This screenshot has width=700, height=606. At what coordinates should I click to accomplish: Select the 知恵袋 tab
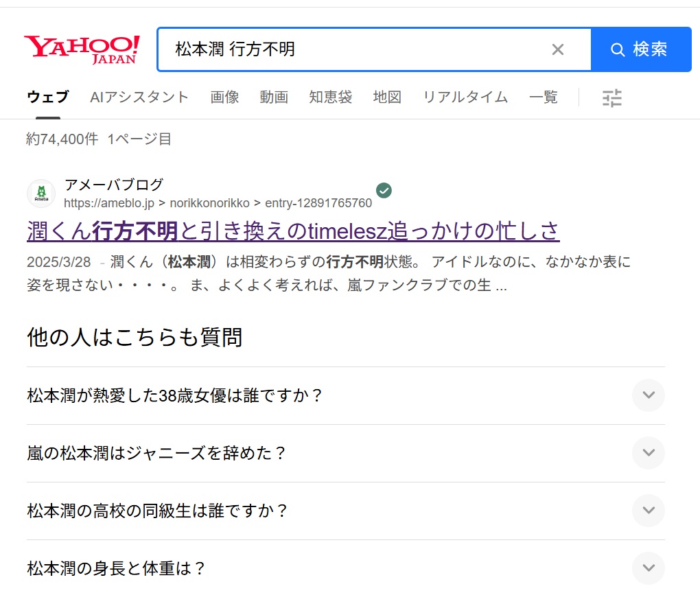click(x=330, y=97)
